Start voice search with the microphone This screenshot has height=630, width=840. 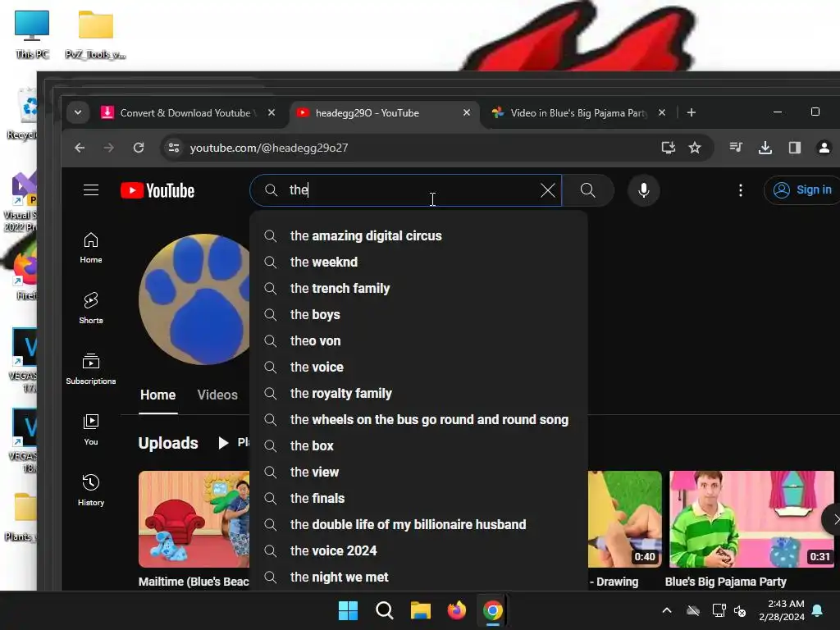(x=643, y=190)
